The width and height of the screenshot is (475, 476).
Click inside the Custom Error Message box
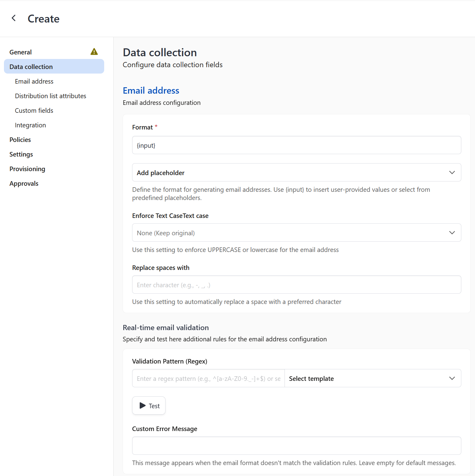[296, 446]
